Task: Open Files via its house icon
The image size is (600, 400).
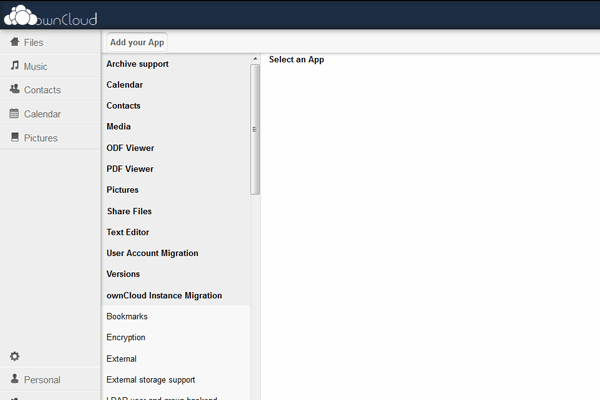Action: coord(15,42)
